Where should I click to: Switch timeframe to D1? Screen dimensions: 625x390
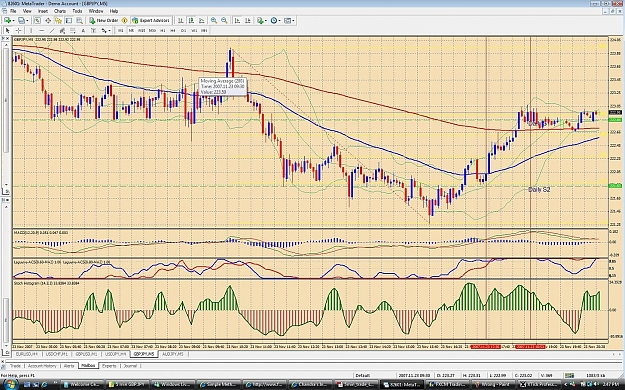(183, 30)
